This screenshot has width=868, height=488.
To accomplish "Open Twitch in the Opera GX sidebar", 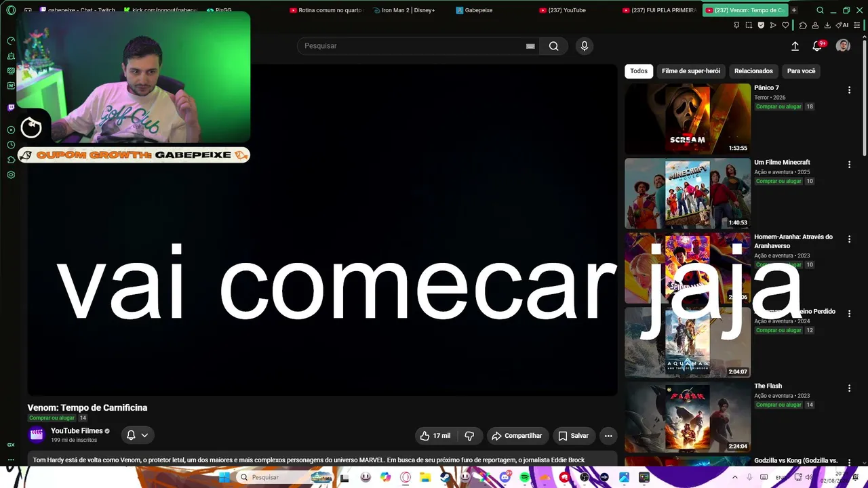I will coord(11,107).
